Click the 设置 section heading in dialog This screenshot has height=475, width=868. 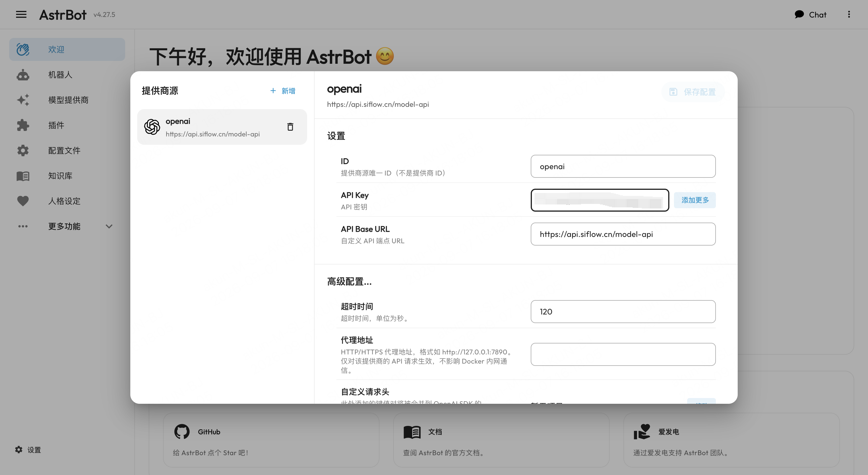pos(336,136)
